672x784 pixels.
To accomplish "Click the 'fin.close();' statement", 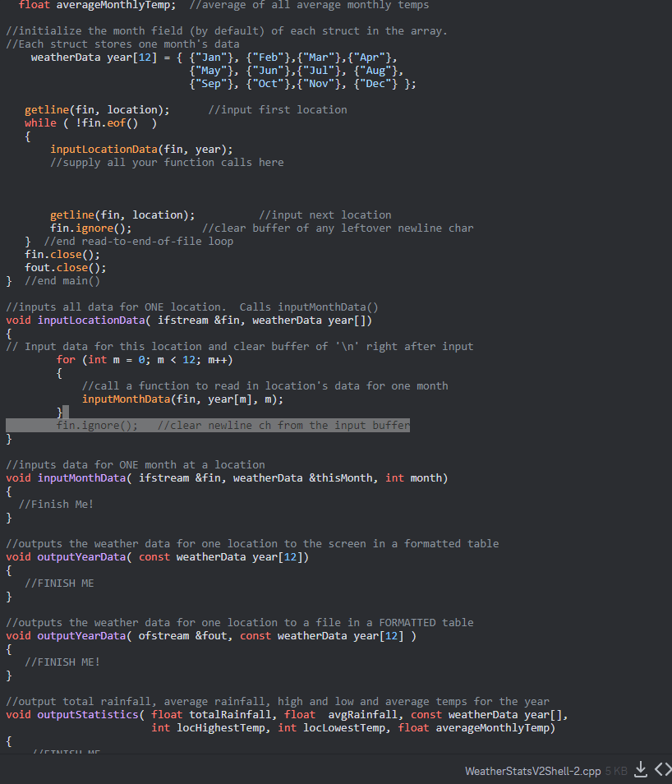I will pos(62,255).
